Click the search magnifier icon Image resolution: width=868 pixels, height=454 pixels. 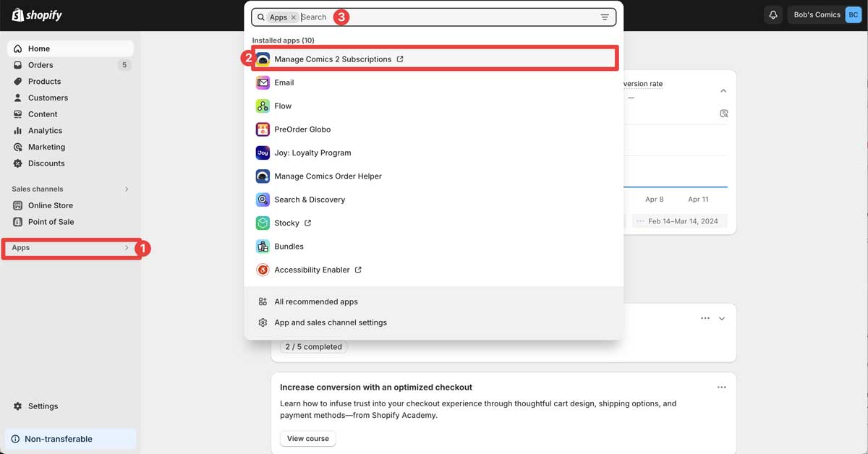coord(261,17)
